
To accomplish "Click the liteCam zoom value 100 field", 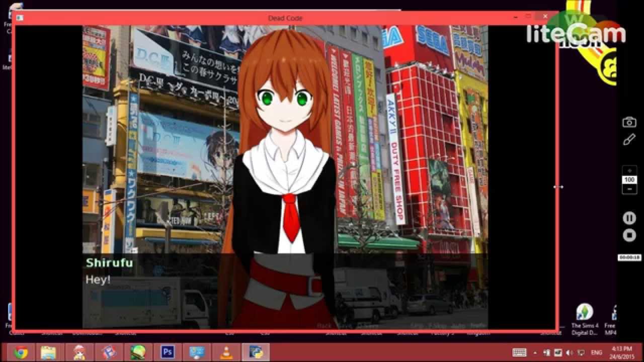I will 629,180.
